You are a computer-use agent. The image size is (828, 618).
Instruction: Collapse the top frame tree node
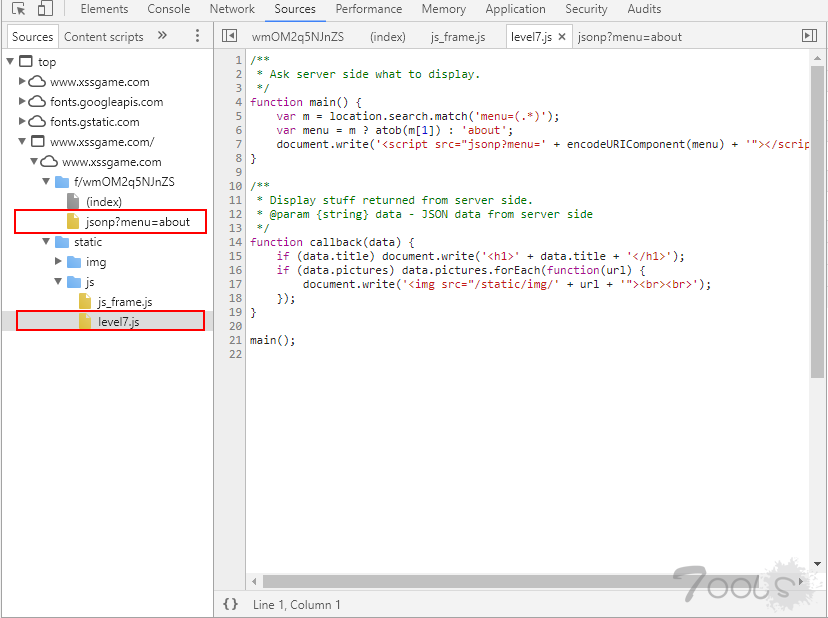[10, 61]
